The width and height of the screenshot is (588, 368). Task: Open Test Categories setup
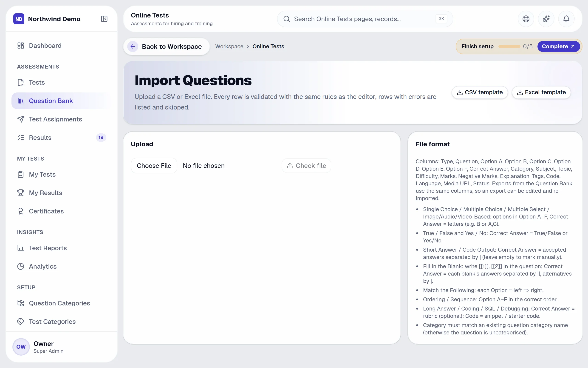(62, 322)
